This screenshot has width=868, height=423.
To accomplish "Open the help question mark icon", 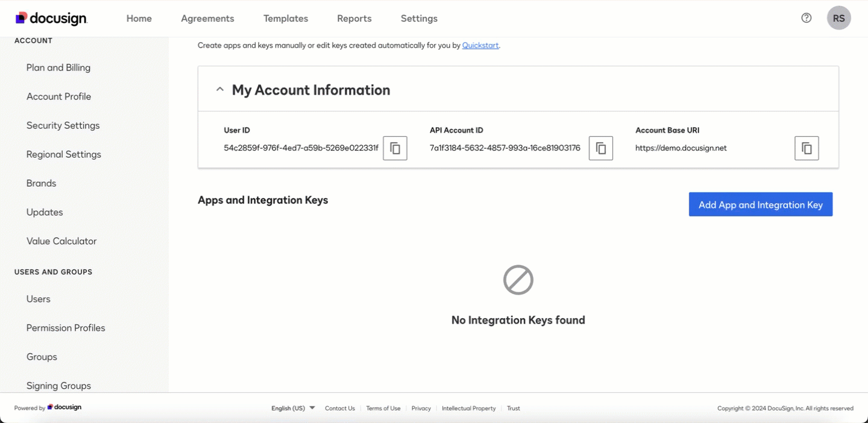I will pos(807,18).
